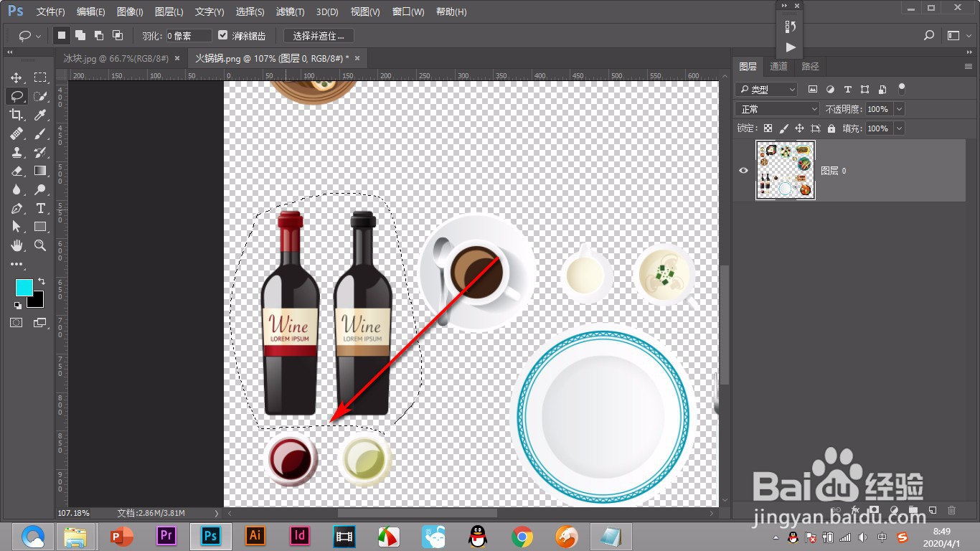Toggle the 消除锯齿 anti-alias checkbox
Viewport: 980px width, 551px height.
223,35
